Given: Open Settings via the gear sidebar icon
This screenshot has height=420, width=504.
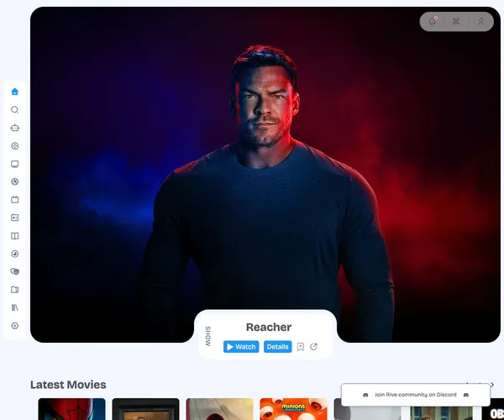Looking at the screenshot, I should pos(15,326).
